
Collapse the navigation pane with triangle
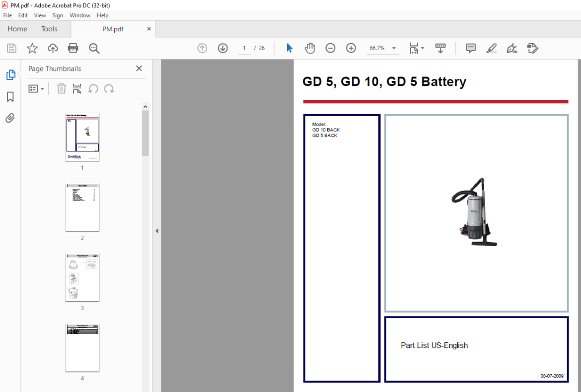[x=157, y=231]
